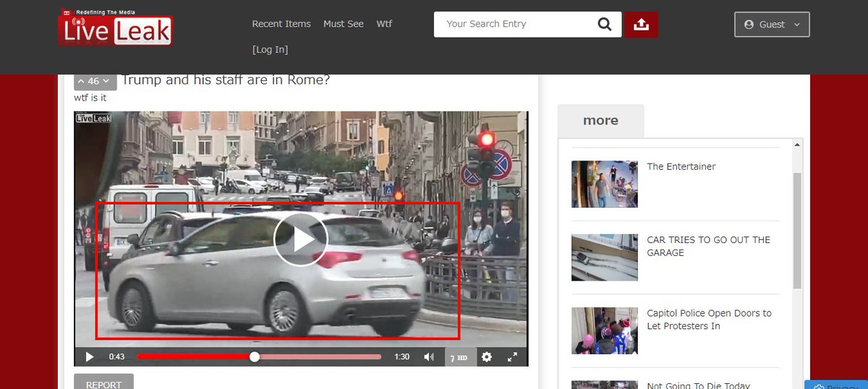Select the more tab
This screenshot has height=389, width=868.
click(600, 121)
